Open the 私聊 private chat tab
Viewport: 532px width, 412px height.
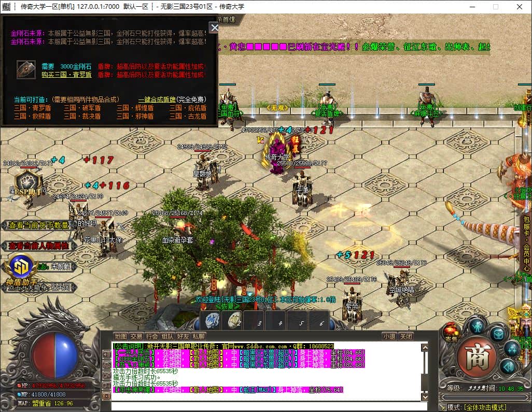tap(199, 336)
